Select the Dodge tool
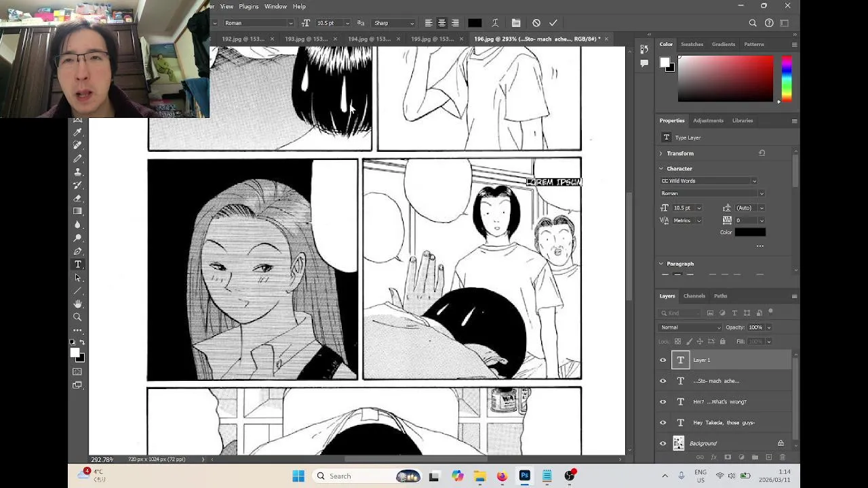Viewport: 868px width, 488px height. coord(78,238)
